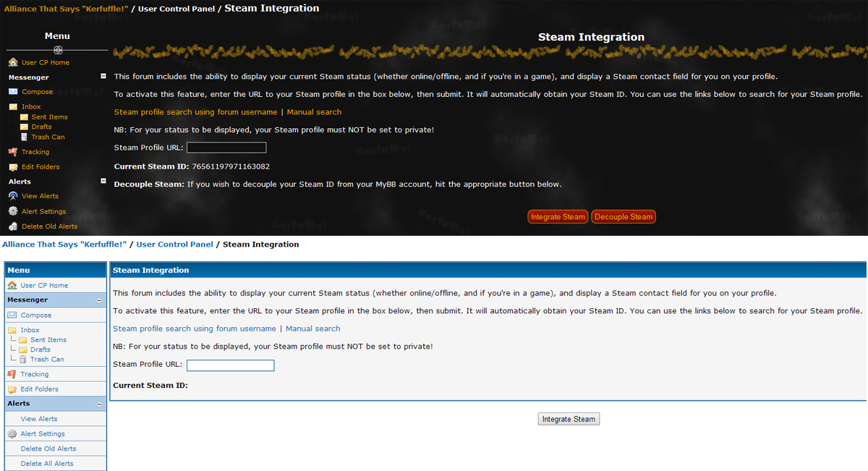Viewport: 868px width, 471px height.
Task: Click the Compose envelope icon in the dark menu
Action: [x=13, y=92]
